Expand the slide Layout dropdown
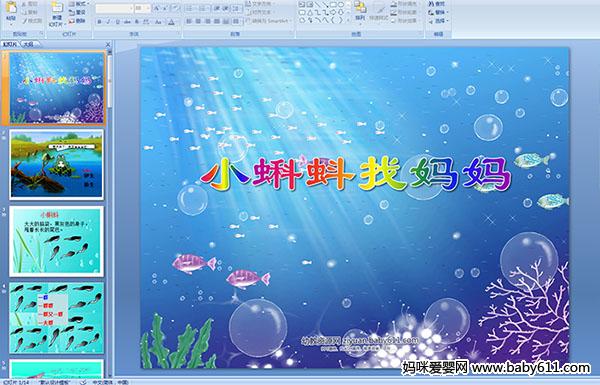600x385 pixels. click(x=79, y=4)
